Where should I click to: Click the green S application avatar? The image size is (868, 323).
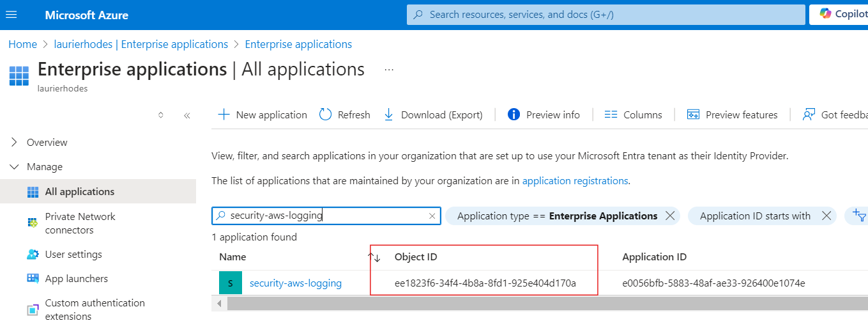[x=231, y=283]
